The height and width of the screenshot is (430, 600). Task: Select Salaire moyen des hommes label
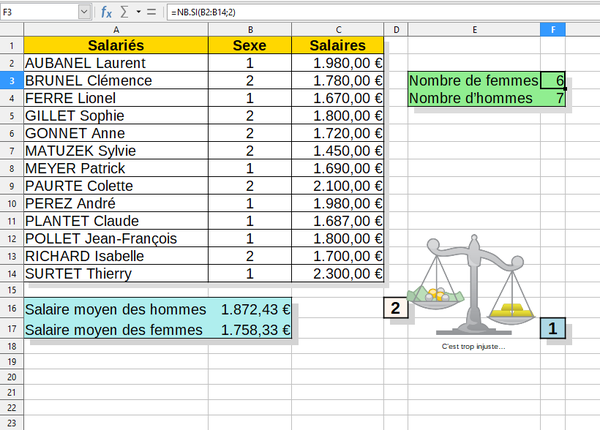click(x=116, y=309)
